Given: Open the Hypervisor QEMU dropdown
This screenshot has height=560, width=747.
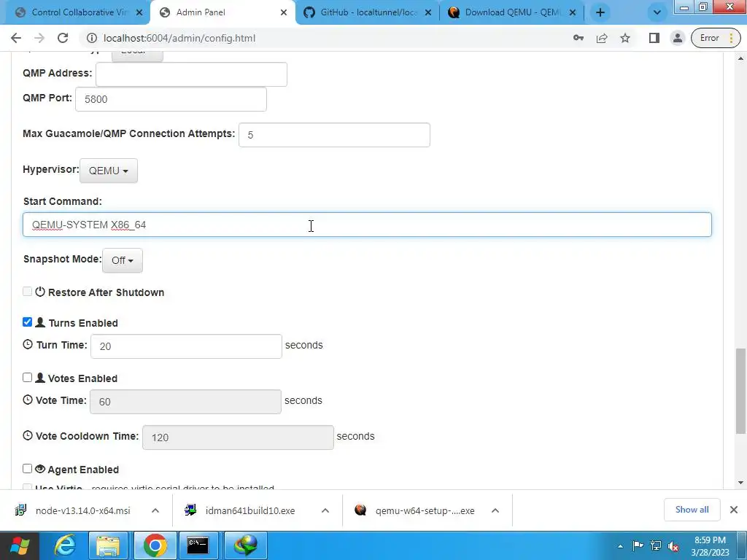Looking at the screenshot, I should tap(109, 171).
